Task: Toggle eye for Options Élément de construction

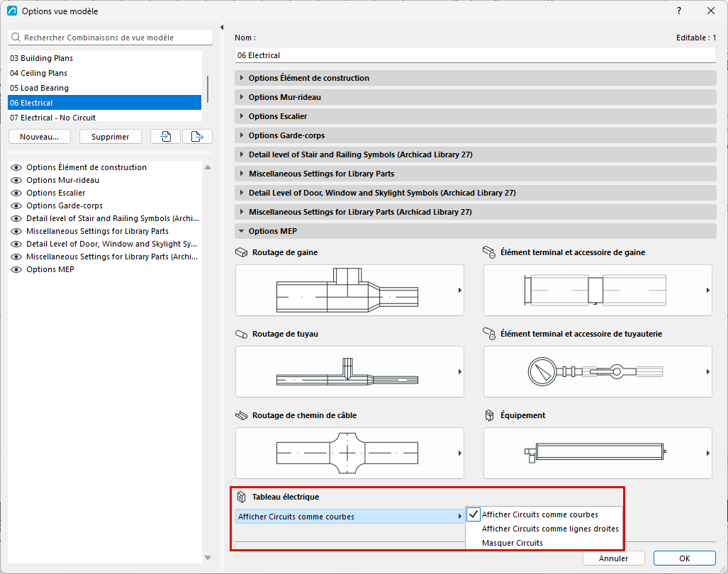Action: point(16,167)
